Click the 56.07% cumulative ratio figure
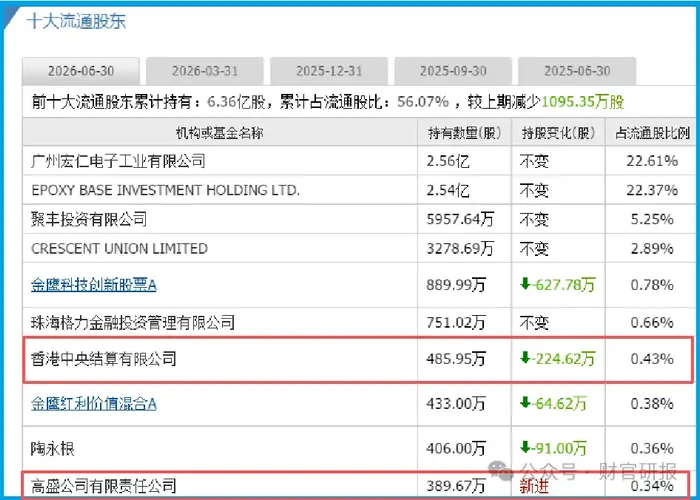 point(423,102)
